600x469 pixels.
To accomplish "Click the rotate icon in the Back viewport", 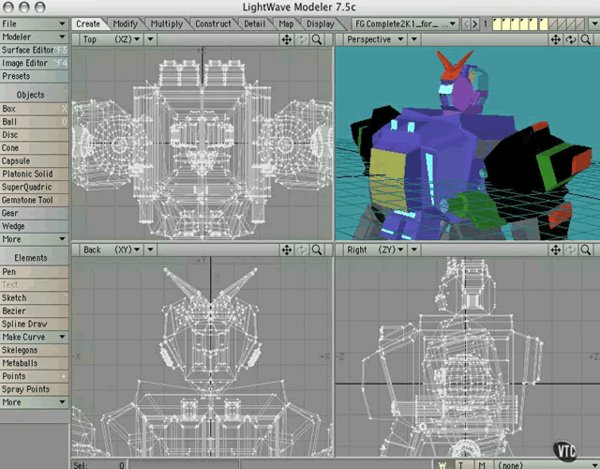I will [302, 250].
